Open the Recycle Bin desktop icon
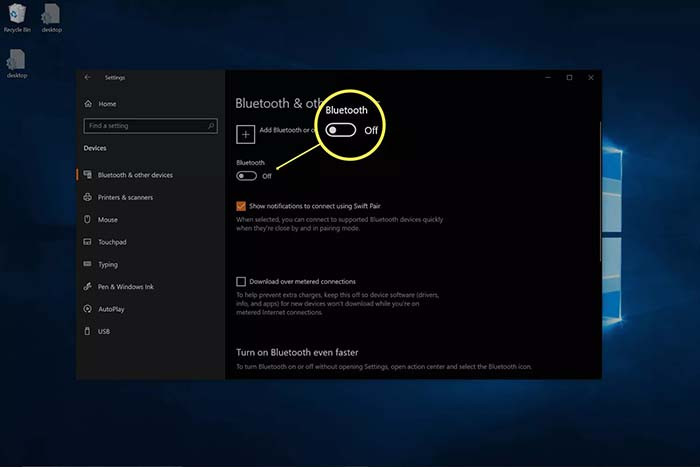This screenshot has height=467, width=700. 17,17
